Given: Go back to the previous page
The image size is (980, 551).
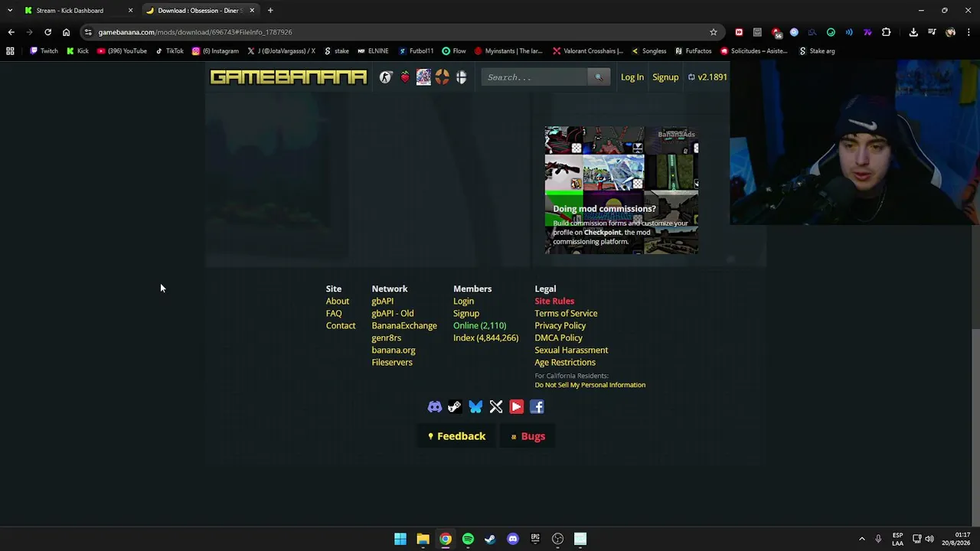Looking at the screenshot, I should (11, 32).
